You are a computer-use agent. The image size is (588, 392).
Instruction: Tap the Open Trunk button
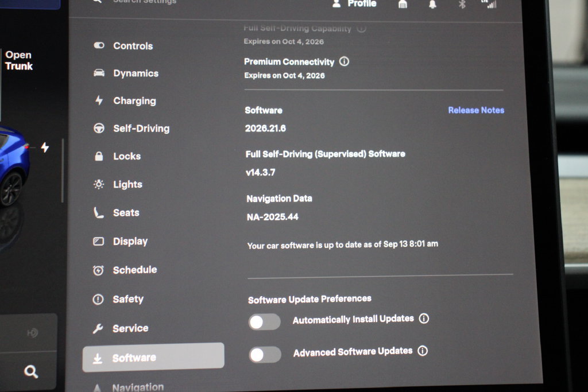[19, 60]
